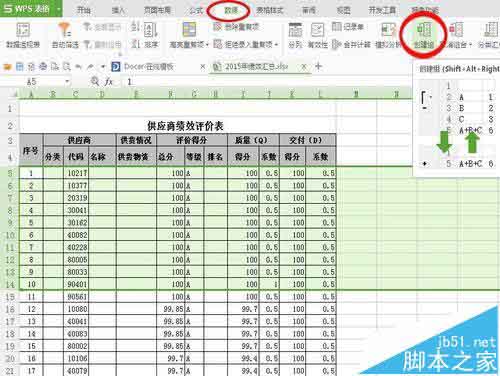This screenshot has height=376, width=500.
Task: Click the 重新应用 reapply filter button
Action: 102,44
